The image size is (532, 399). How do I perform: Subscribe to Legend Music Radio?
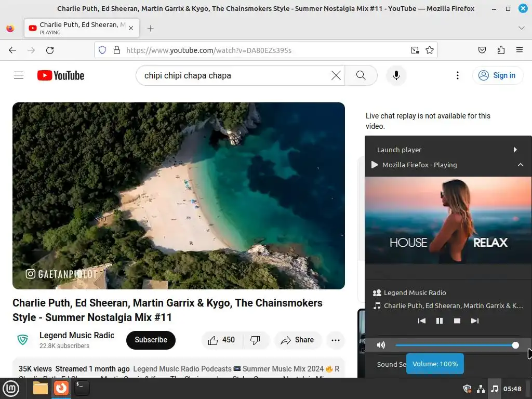click(x=151, y=340)
